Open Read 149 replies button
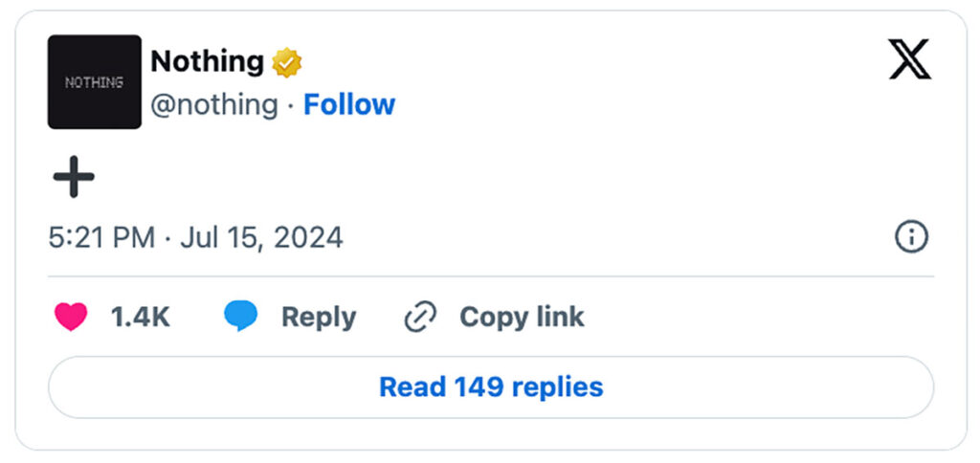980x463 pixels. click(491, 387)
